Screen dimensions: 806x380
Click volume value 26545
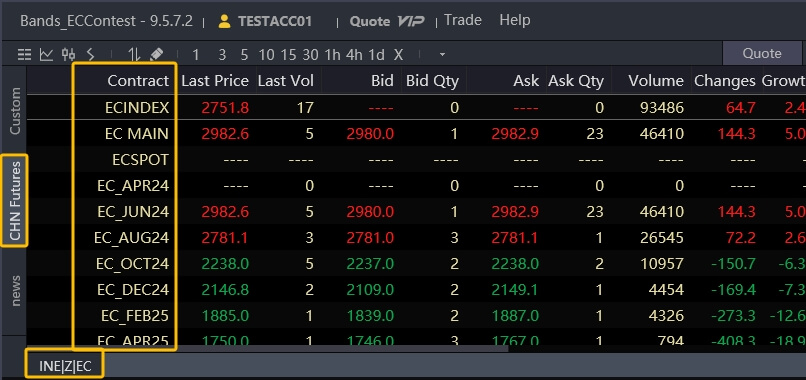click(x=662, y=238)
